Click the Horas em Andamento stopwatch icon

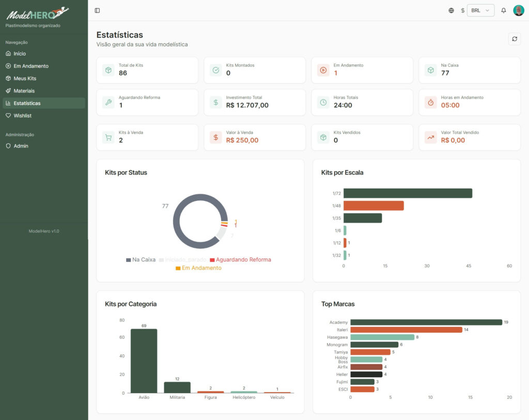pos(431,102)
